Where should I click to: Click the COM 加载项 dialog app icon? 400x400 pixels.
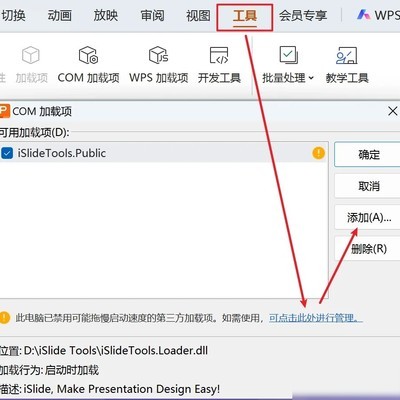4,111
